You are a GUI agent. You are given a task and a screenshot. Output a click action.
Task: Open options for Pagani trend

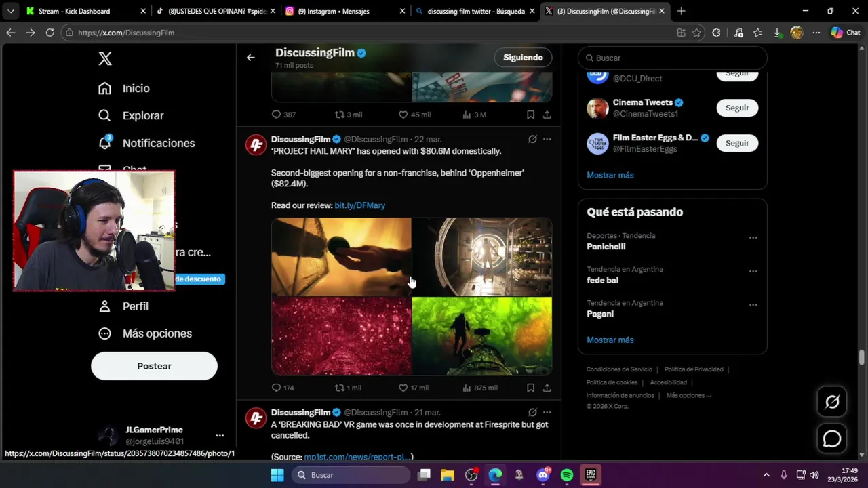[x=753, y=305]
